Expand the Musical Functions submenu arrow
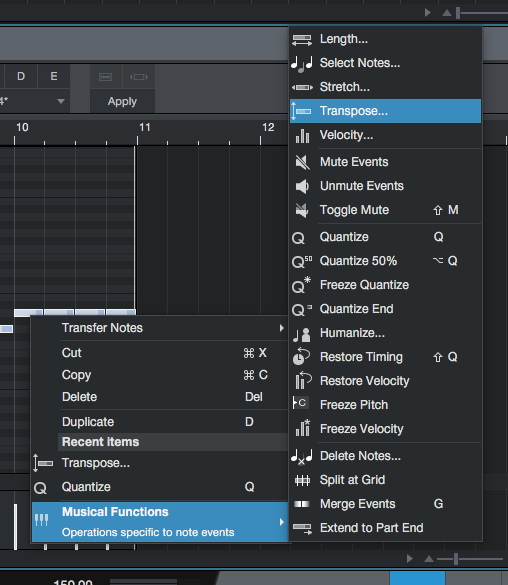508x585 pixels. pyautogui.click(x=282, y=522)
